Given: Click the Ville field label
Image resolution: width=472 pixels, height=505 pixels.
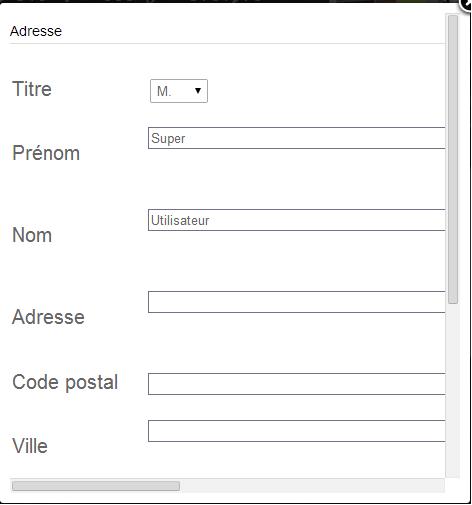Looking at the screenshot, I should pyautogui.click(x=30, y=446).
